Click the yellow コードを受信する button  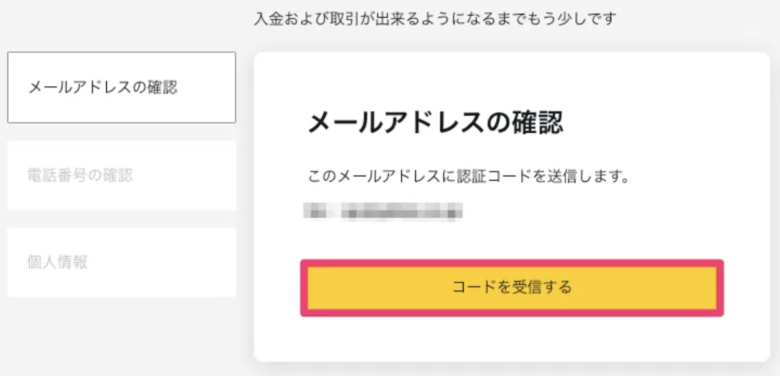512,287
